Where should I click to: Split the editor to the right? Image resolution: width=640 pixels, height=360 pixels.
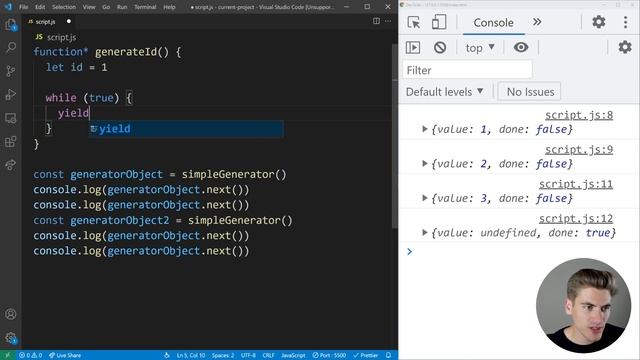pos(376,21)
